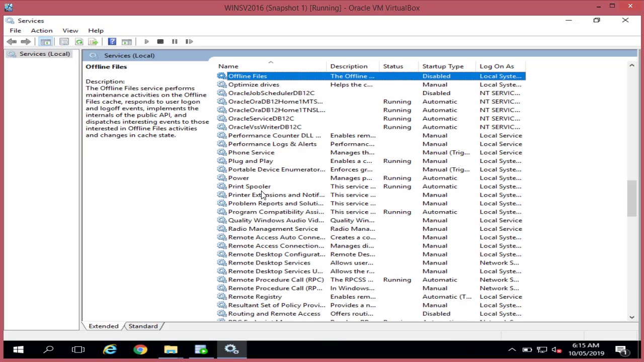
Task: Click the gear icon beside Plug and Play
Action: point(222,161)
